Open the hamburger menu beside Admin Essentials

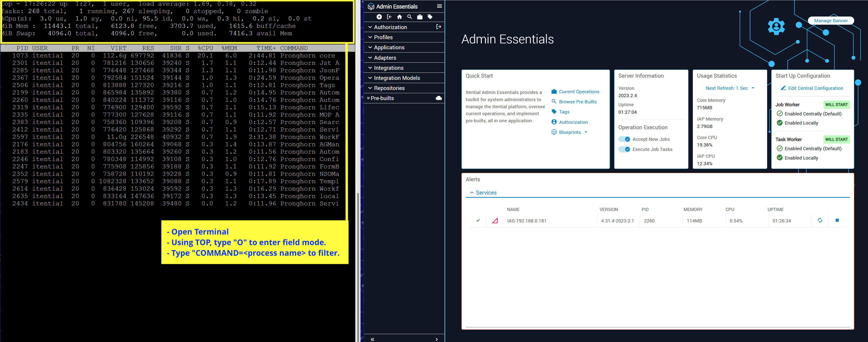click(x=439, y=6)
